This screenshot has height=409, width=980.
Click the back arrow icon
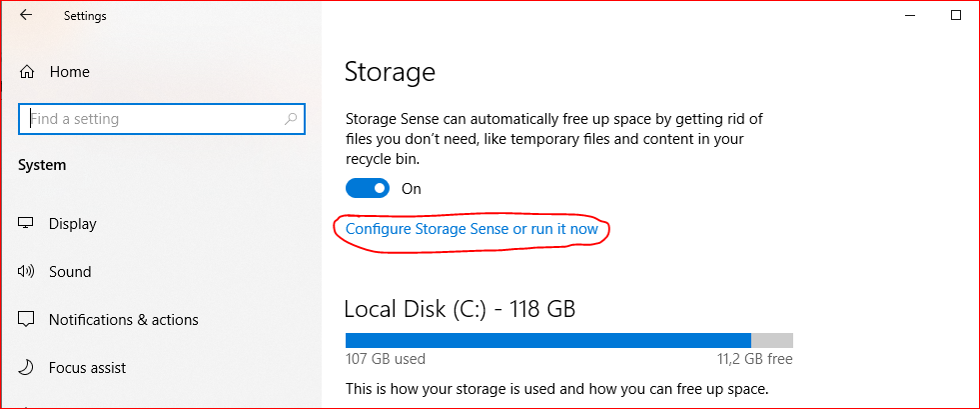(x=26, y=15)
